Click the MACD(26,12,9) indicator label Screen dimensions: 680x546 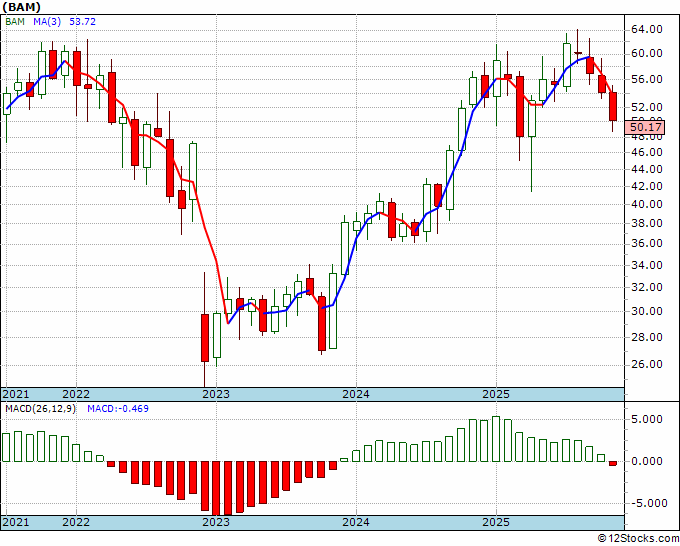point(40,409)
